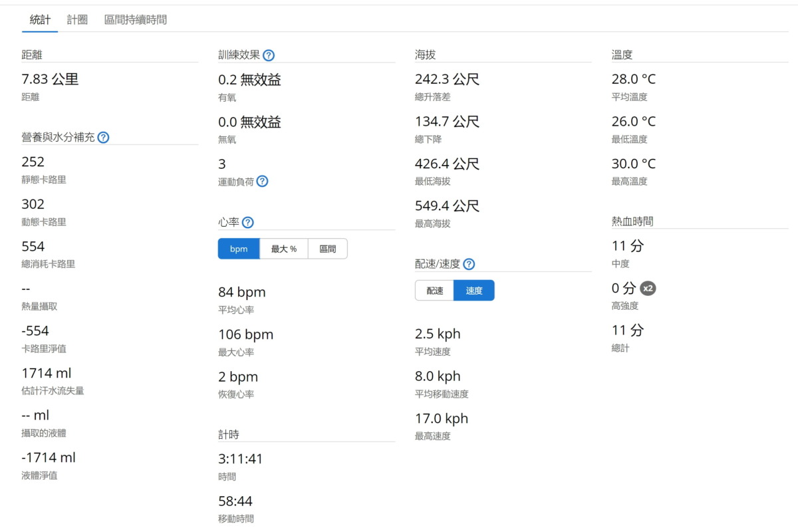The image size is (798, 532).
Task: Go to the 區間持續時間 tab
Action: (136, 20)
